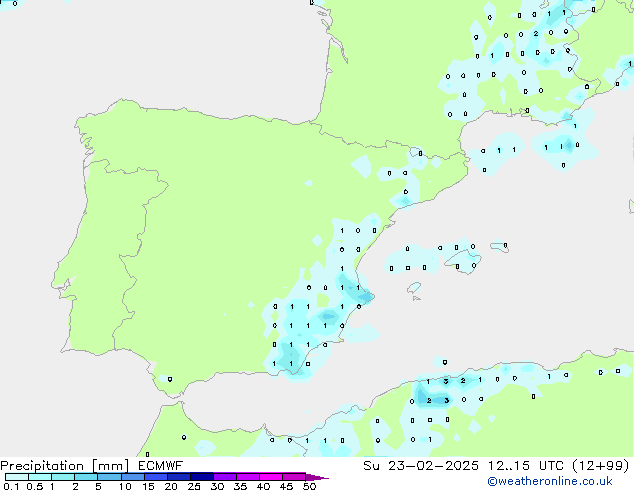Click the '50' legend label
Viewport: 634px width, 490px height.
pos(310,486)
